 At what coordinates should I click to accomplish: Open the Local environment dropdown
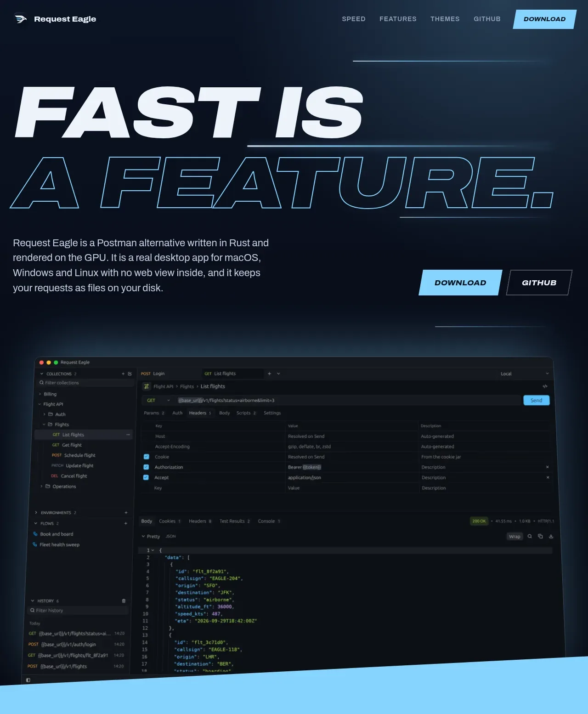pyautogui.click(x=525, y=374)
